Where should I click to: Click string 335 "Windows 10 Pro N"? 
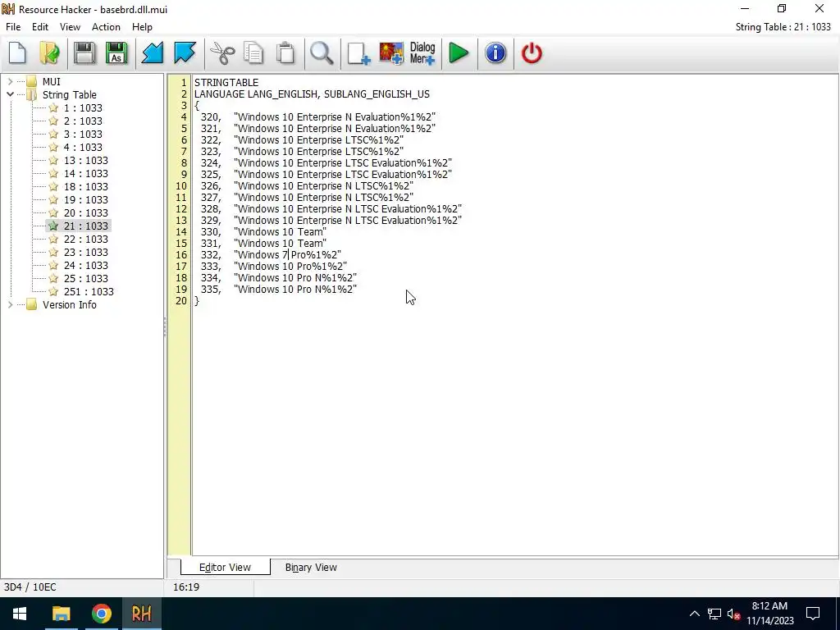pos(295,290)
